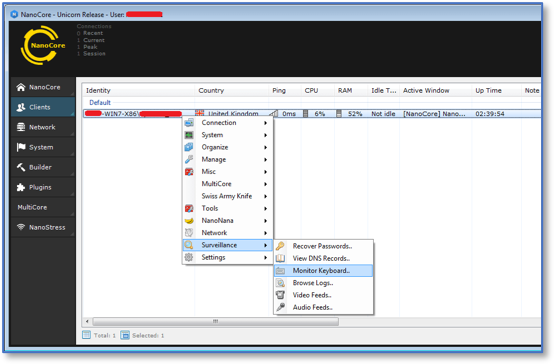The height and width of the screenshot is (364, 554).
Task: Click the microphone icon for Audio Feeds
Action: (x=281, y=307)
